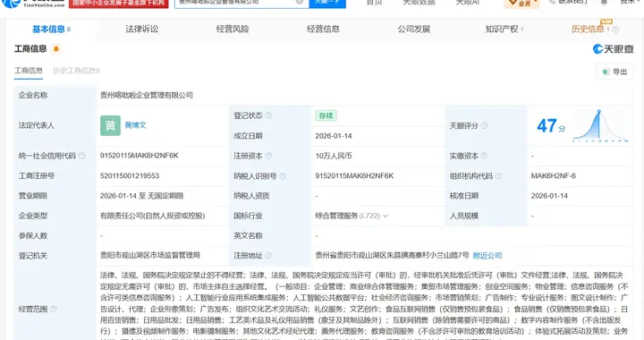644x340 pixels.
Task: Click the help icon beside 组织机构代码
Action: click(x=498, y=175)
